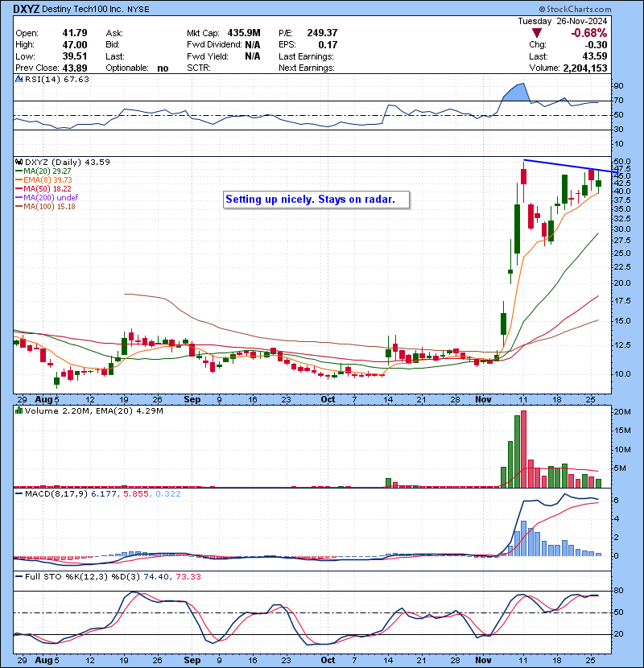Click the Open price 41.79
The width and height of the screenshot is (644, 668).
point(75,33)
